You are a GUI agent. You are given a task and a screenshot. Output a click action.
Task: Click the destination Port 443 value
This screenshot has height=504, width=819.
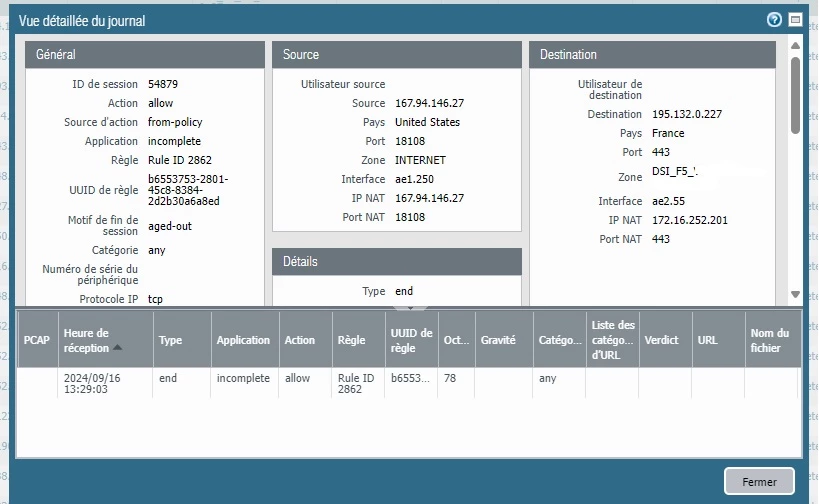point(661,152)
